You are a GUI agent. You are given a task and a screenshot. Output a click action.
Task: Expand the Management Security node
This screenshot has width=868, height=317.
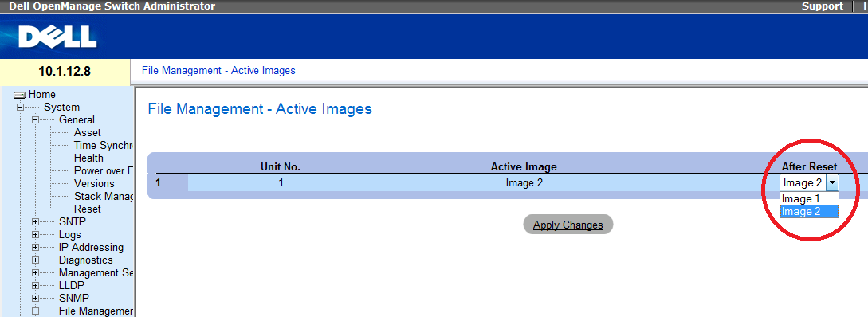(35, 272)
